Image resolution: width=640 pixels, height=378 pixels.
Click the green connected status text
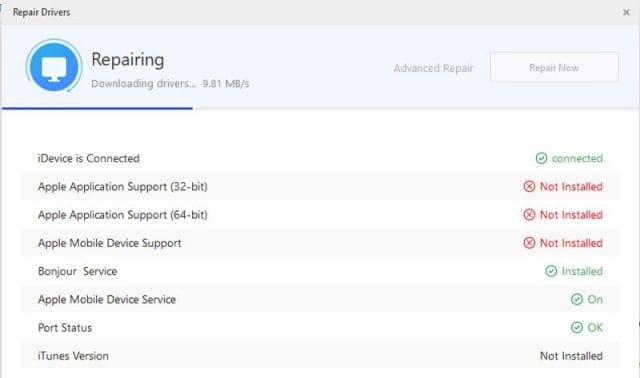pos(577,158)
